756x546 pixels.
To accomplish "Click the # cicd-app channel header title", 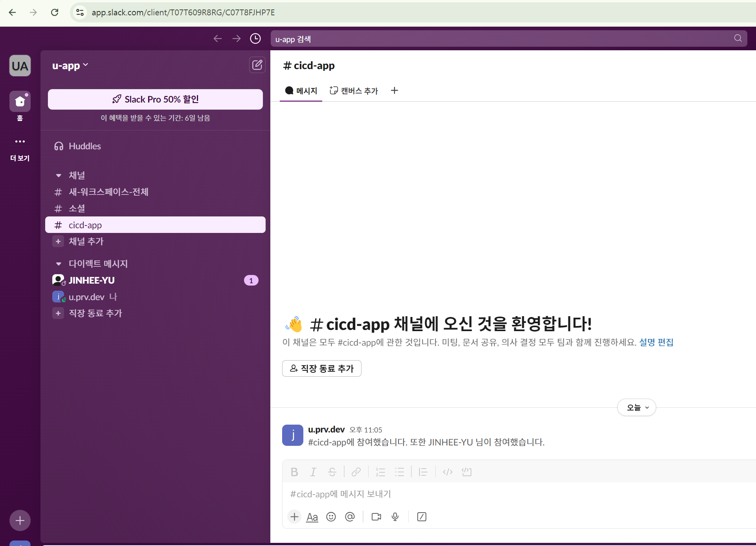I will [309, 66].
